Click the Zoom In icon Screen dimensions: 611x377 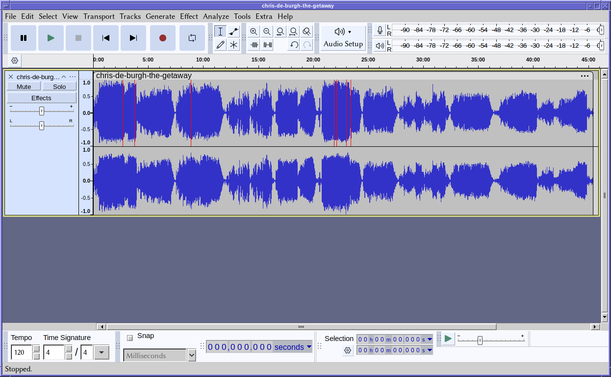[254, 32]
